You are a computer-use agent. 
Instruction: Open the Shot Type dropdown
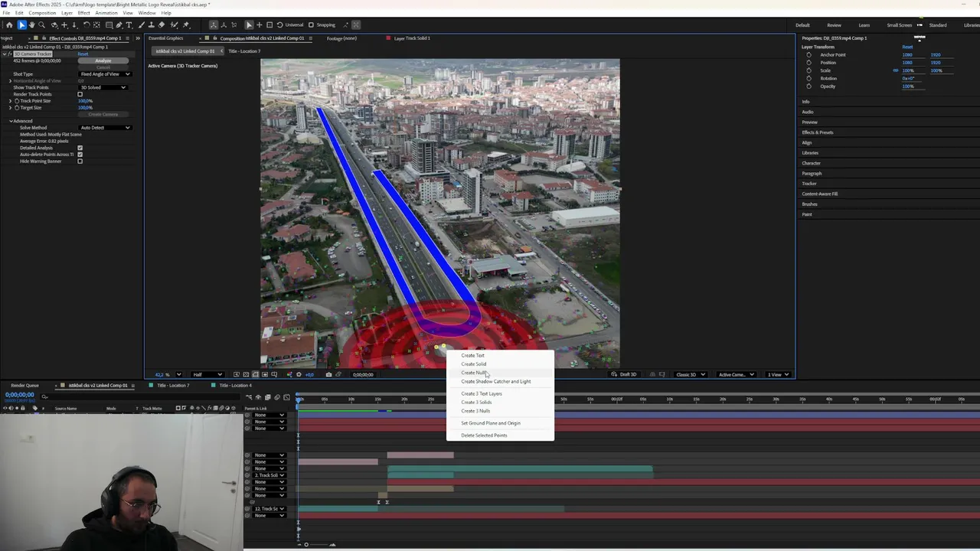pos(105,74)
